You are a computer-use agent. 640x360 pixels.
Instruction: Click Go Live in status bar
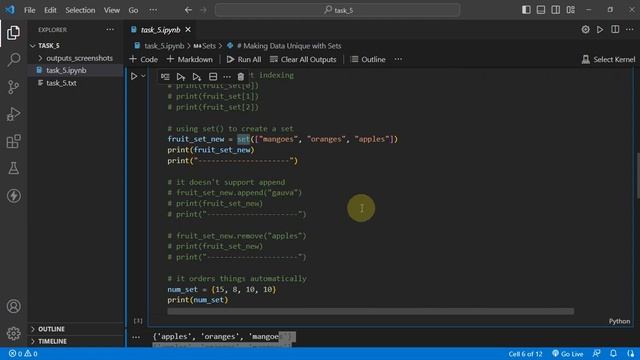point(567,353)
